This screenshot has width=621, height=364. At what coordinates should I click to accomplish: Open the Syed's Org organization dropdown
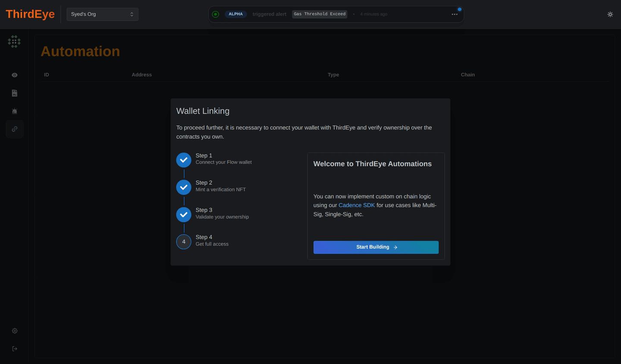[102, 14]
